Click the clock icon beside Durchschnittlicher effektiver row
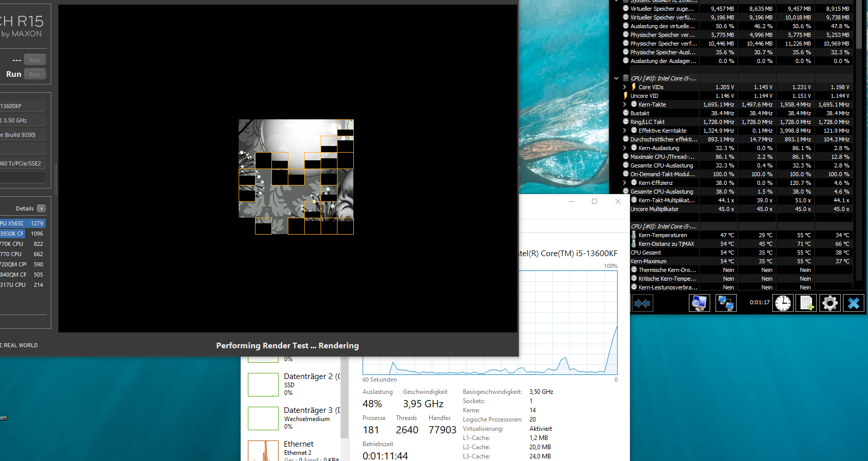 [626, 139]
